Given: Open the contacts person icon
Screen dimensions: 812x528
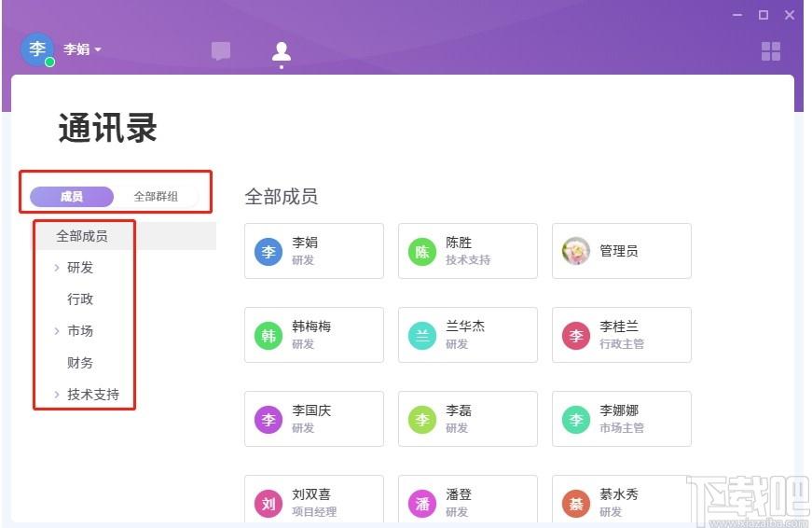Looking at the screenshot, I should click(x=282, y=52).
